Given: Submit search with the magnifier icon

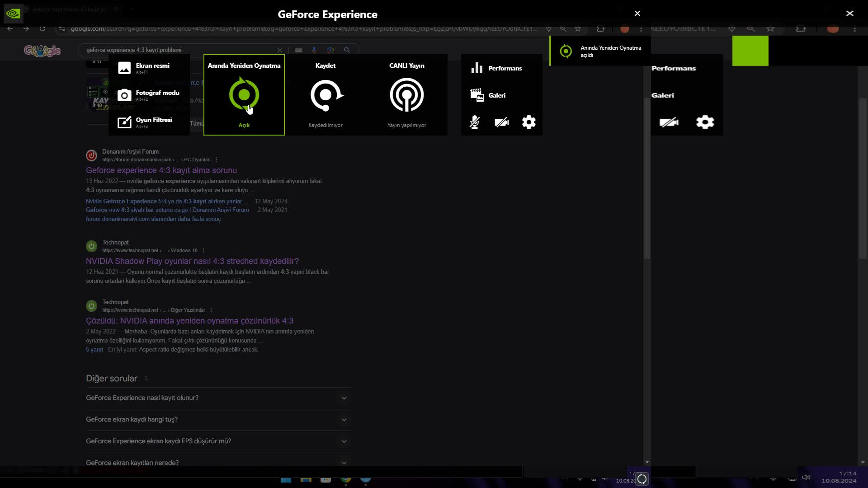Looking at the screenshot, I should [347, 50].
